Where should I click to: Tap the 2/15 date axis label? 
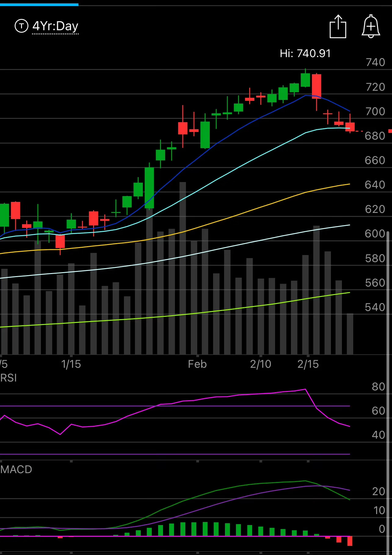tap(308, 364)
